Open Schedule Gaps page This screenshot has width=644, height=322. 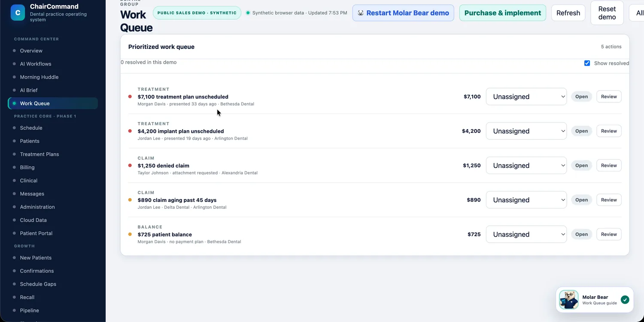pos(53,284)
